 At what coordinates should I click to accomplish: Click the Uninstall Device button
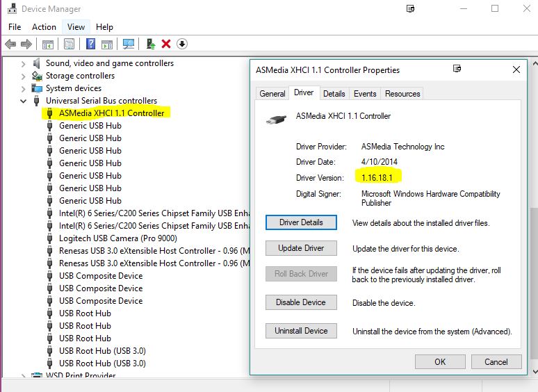pyautogui.click(x=301, y=331)
